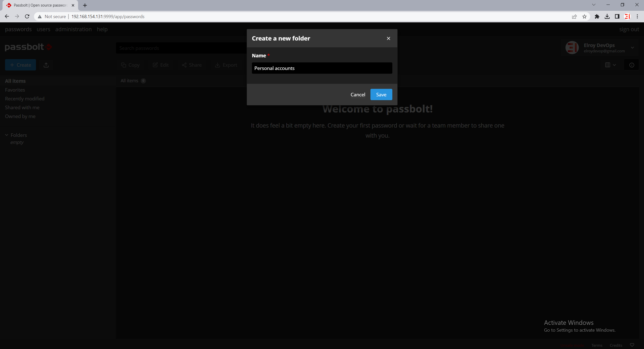This screenshot has height=349, width=644.
Task: Save the new folder
Action: pos(381,95)
